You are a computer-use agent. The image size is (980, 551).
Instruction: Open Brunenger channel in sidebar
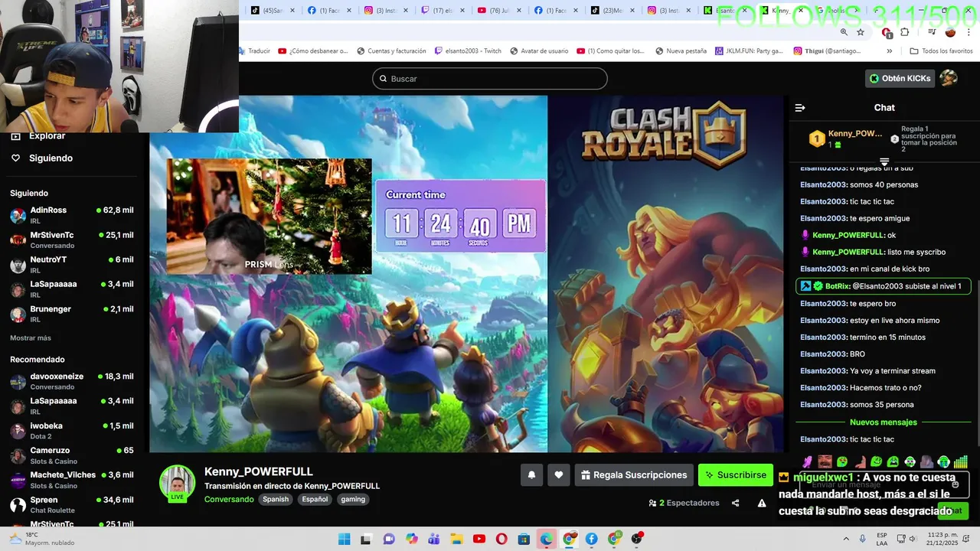[x=72, y=314]
